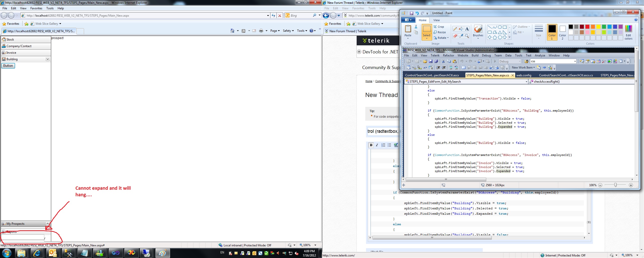Toggle Bold in the forum editor
644x258 pixels.
[x=371, y=145]
